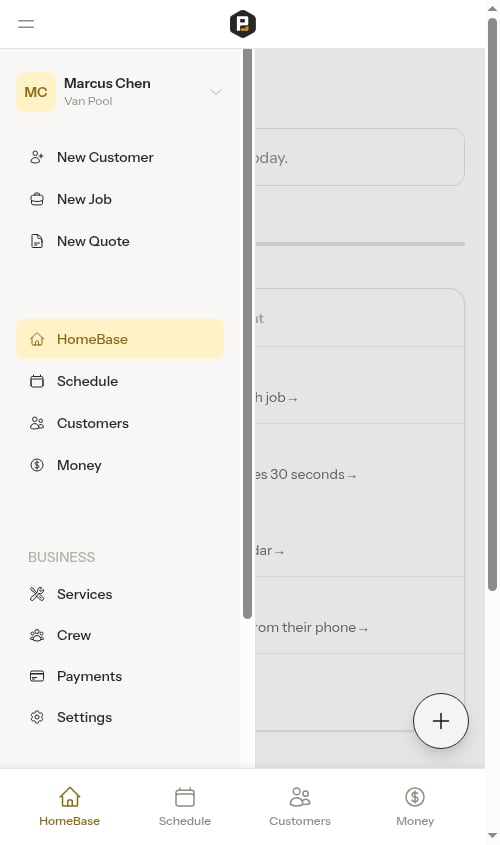Tap the HomeBase bottom navigation tab
The width and height of the screenshot is (500, 845).
(70, 807)
